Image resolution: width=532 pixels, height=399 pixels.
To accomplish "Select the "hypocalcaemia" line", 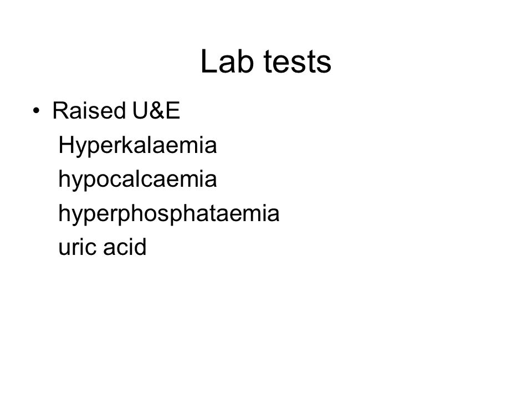I will [137, 180].
